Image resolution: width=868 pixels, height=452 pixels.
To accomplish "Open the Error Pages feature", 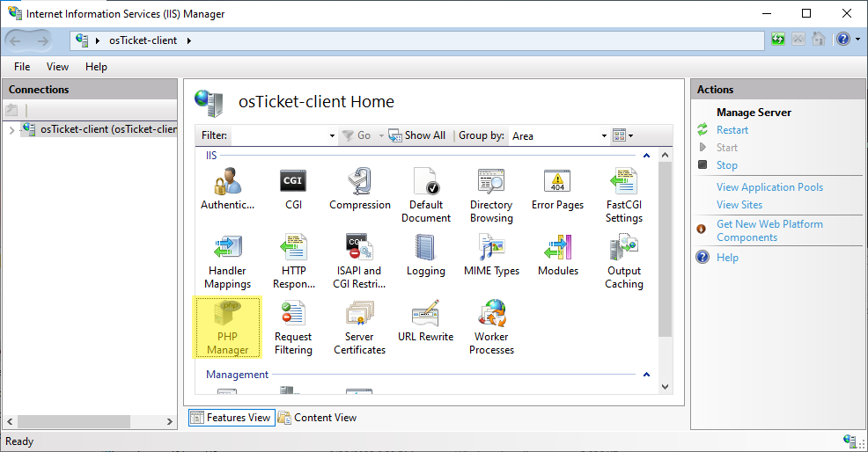I will pos(557,189).
